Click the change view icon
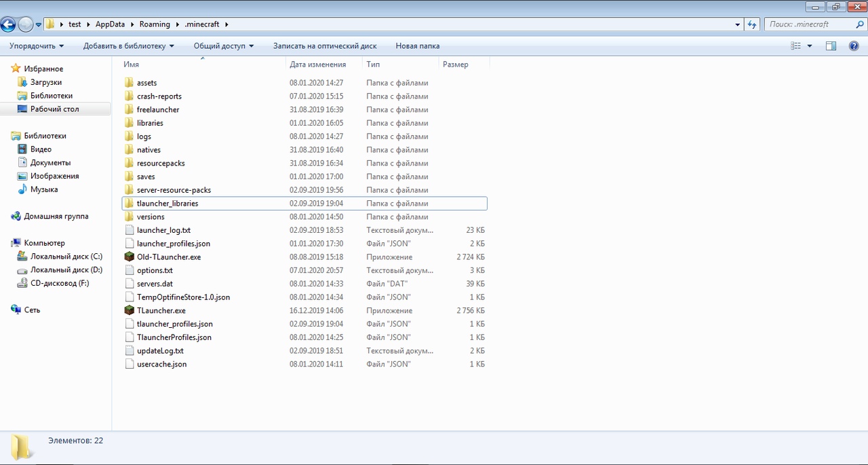Screen dimensions: 868x465 click(x=796, y=46)
